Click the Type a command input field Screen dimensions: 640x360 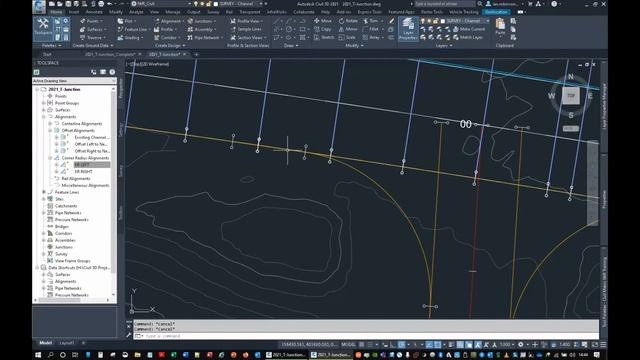coord(367,336)
